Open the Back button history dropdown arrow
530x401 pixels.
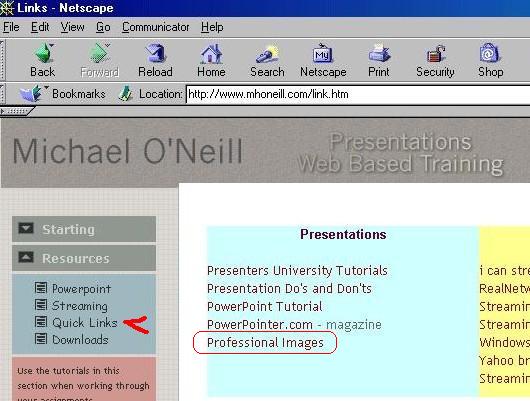point(52,45)
